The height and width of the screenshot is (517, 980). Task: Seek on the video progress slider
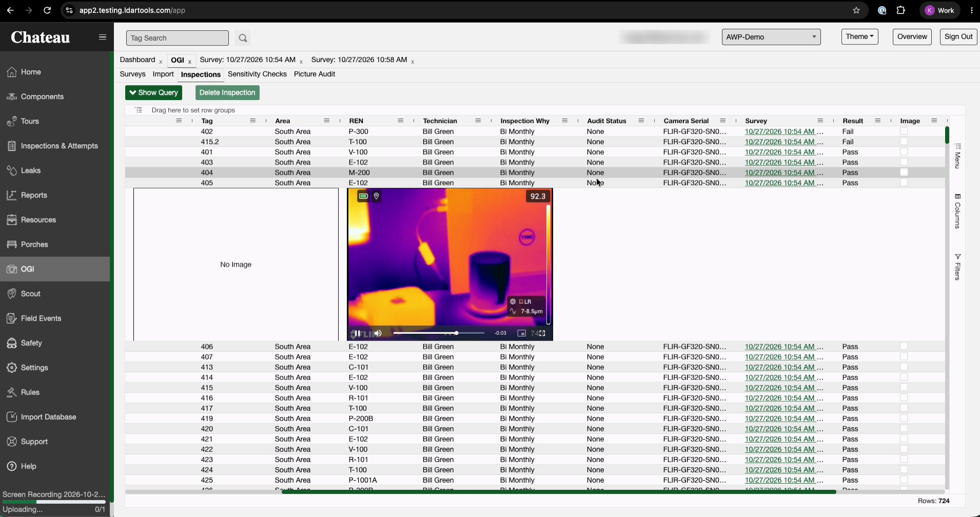[x=439, y=333]
